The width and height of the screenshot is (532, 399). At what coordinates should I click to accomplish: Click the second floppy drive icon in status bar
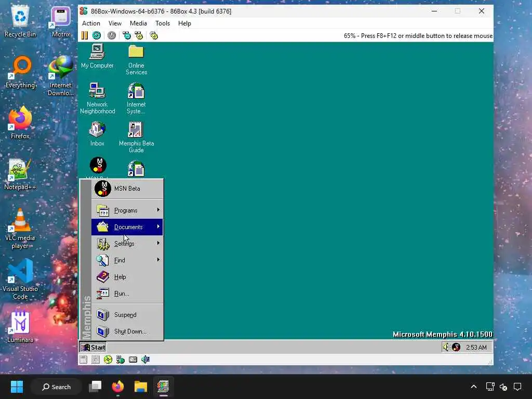(96, 360)
